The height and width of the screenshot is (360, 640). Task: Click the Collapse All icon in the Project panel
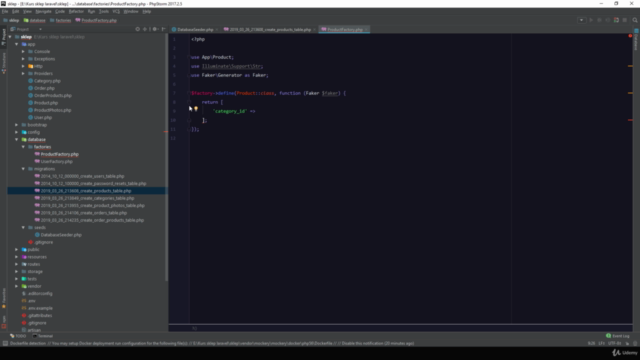(145, 29)
